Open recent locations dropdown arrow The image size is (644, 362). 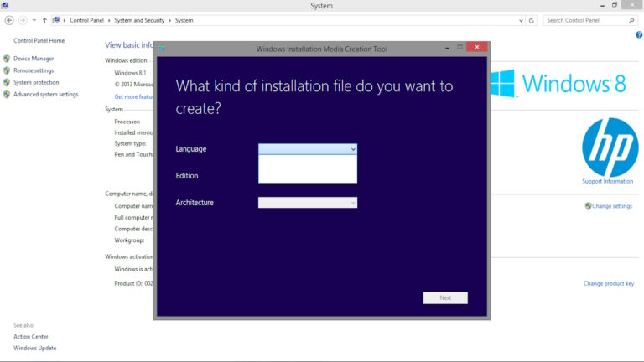coord(34,20)
